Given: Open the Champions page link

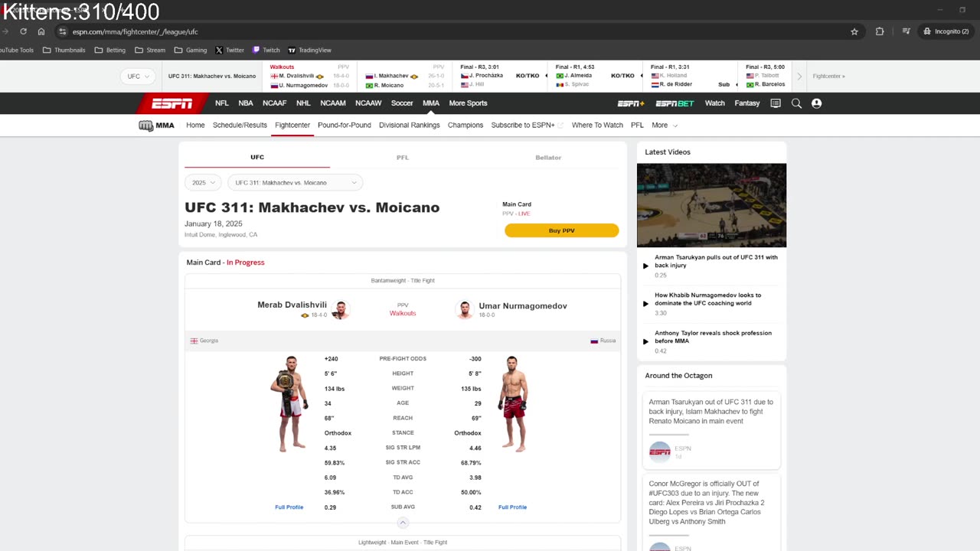Looking at the screenshot, I should pos(465,126).
